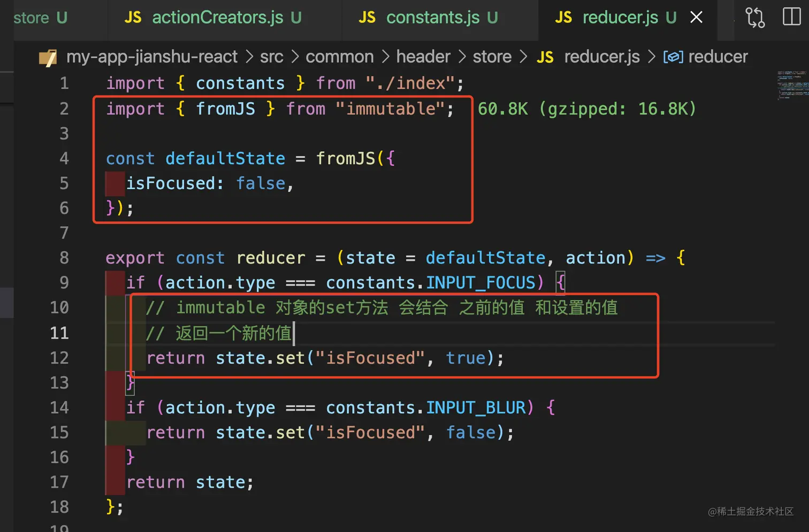The width and height of the screenshot is (809, 532).
Task: Click the reducer symbol name in breadcrumbs
Action: (718, 57)
